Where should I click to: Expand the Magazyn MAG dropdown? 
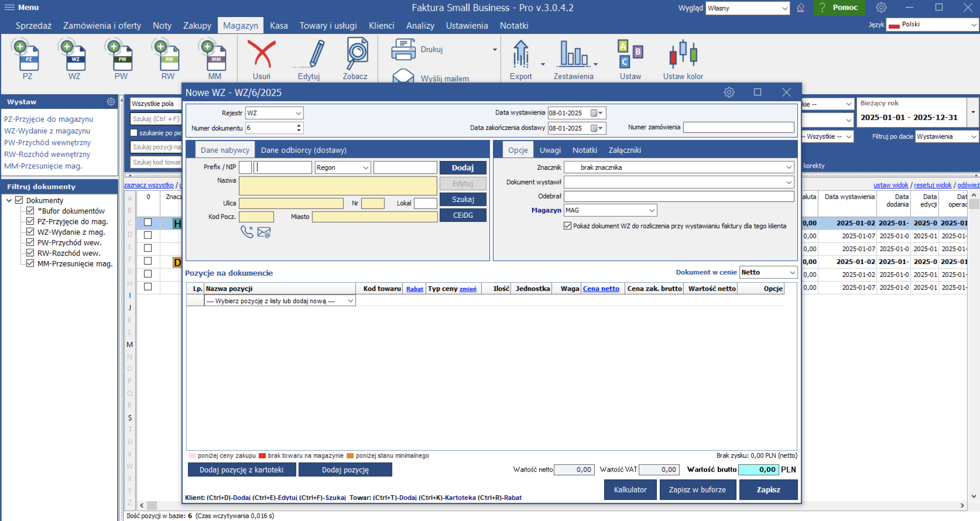tap(610, 210)
